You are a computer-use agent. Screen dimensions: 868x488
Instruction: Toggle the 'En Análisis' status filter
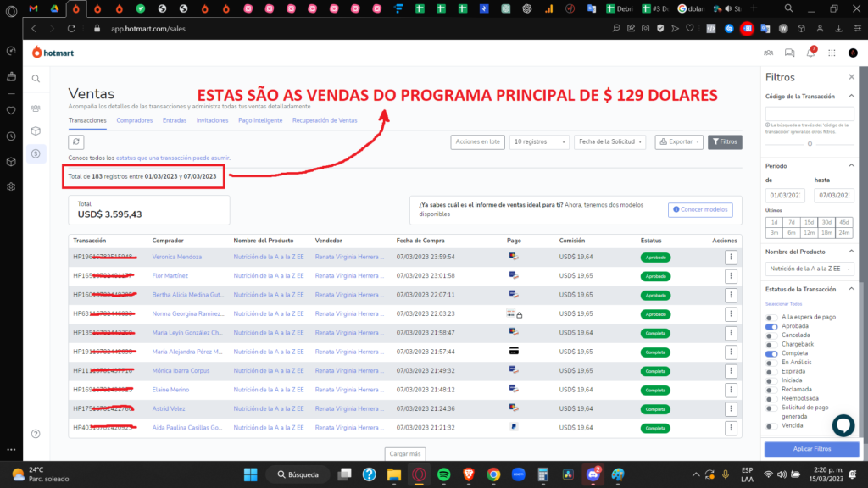point(771,363)
